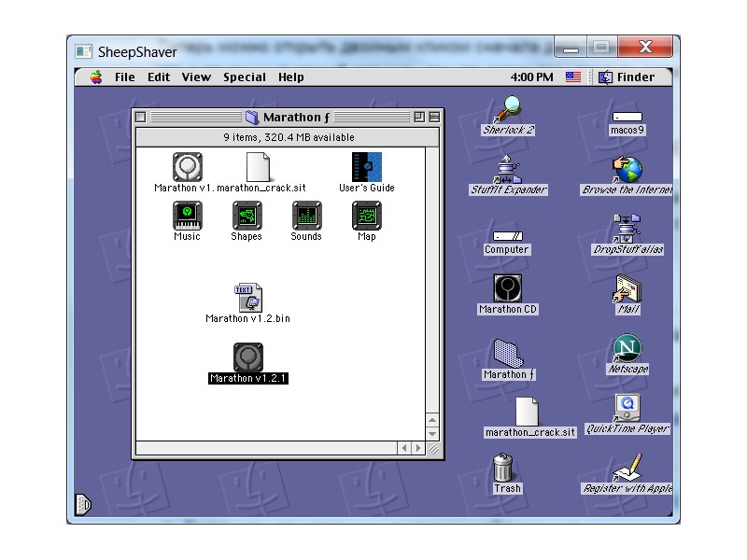Click the horizontal scrollbar right arrow
The width and height of the screenshot is (747, 560).
(418, 448)
